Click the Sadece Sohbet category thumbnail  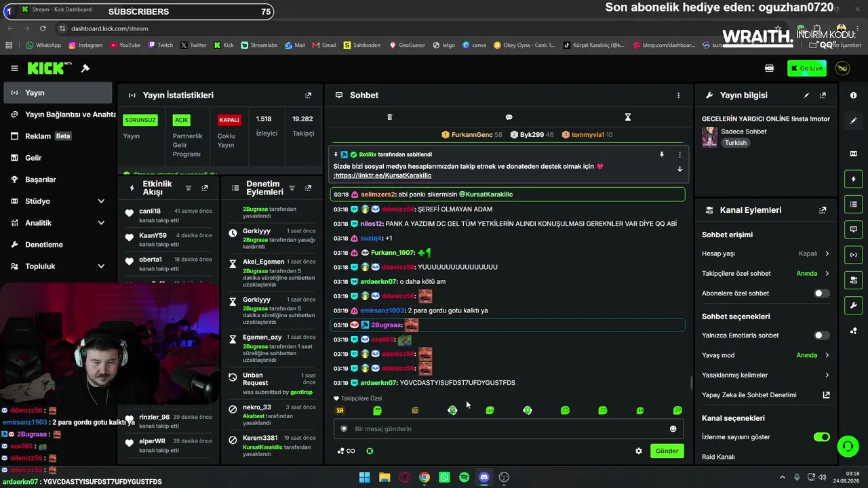709,137
